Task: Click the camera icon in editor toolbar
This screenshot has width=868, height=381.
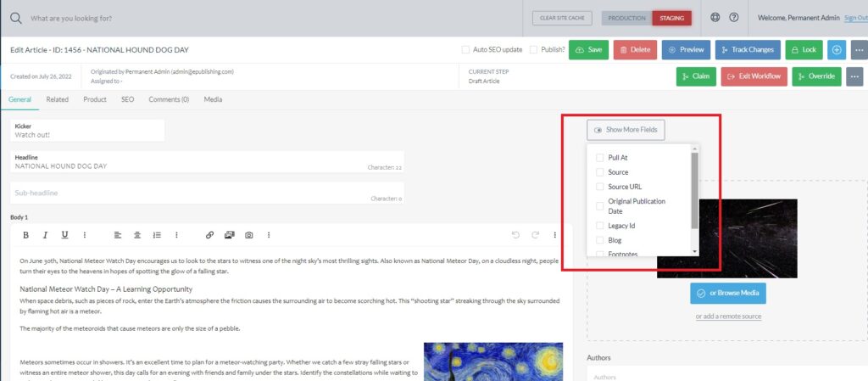Action: (x=248, y=235)
